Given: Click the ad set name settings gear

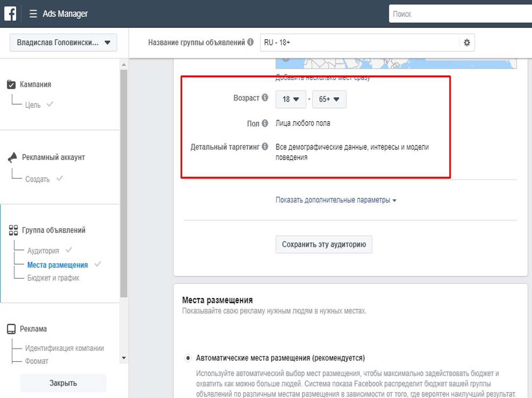Looking at the screenshot, I should tap(467, 43).
